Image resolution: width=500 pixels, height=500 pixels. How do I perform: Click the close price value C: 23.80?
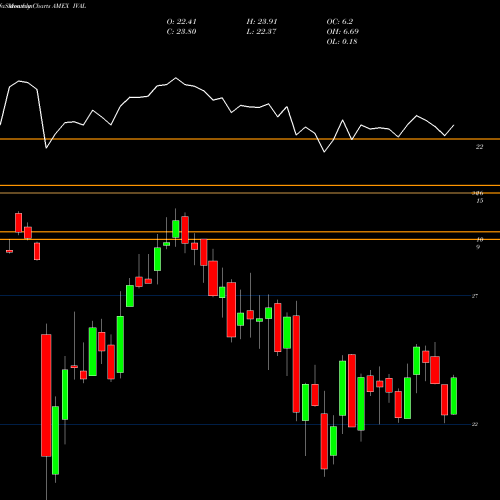181,32
